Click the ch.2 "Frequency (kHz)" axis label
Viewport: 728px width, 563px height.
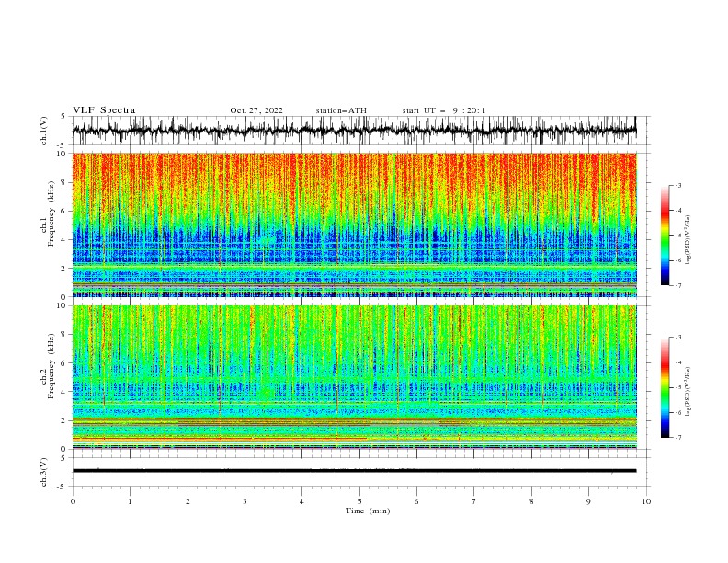[x=51, y=366]
